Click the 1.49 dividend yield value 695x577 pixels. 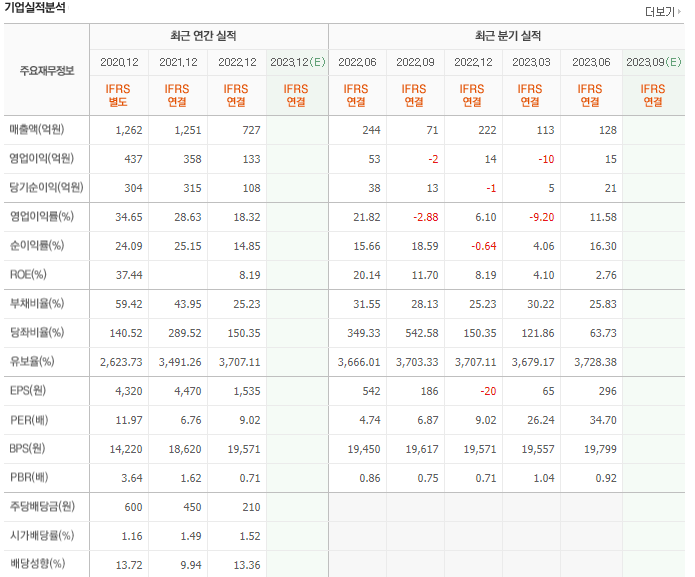click(191, 536)
